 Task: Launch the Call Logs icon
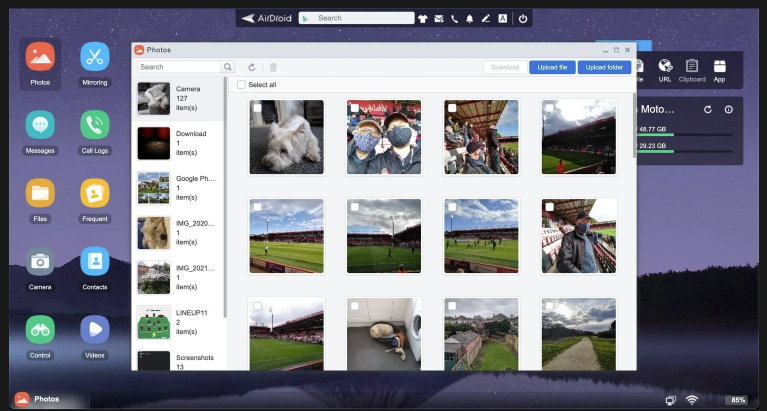94,126
